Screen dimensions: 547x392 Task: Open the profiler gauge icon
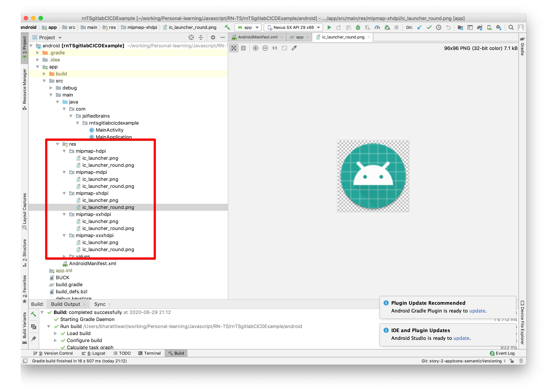point(377,27)
